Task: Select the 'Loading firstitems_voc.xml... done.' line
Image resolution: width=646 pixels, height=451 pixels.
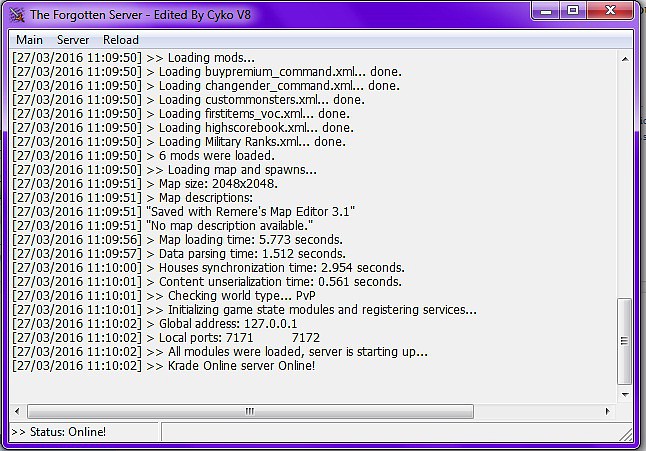Action: click(x=180, y=114)
